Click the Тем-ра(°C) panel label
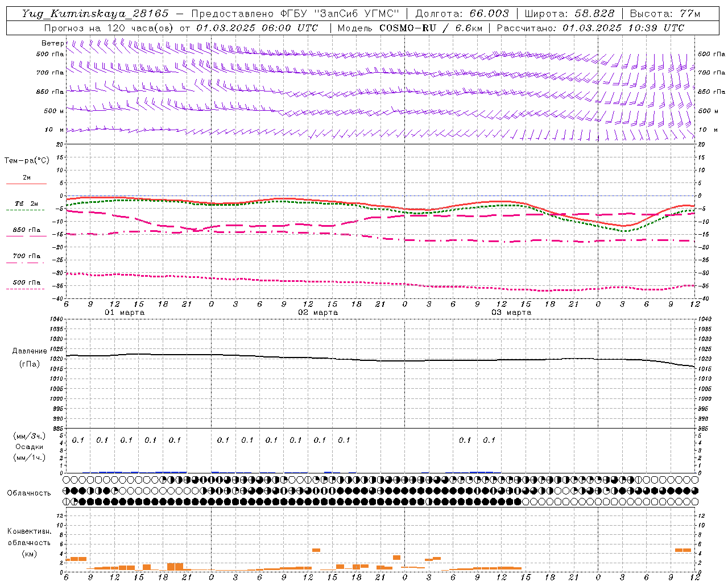This screenshot has height=582, width=728. click(27, 161)
